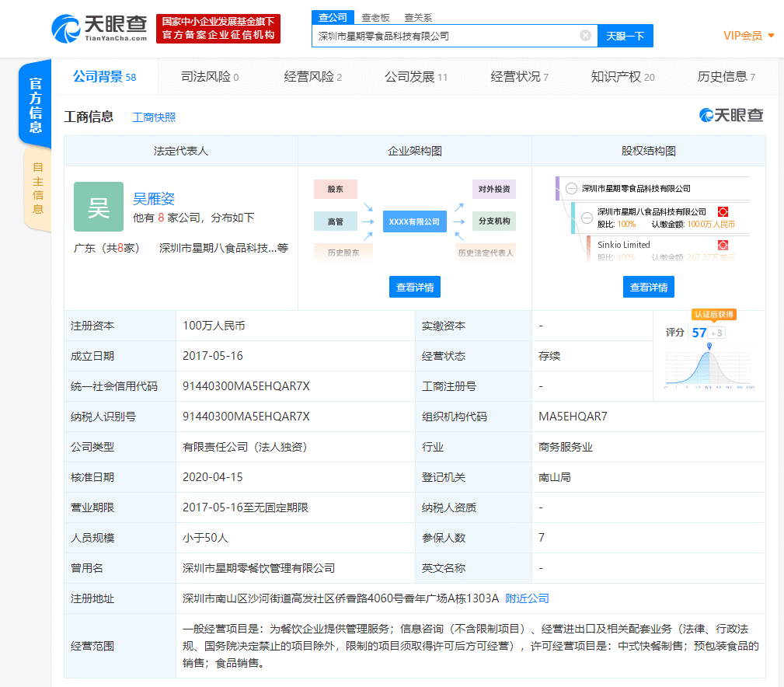Open the 公司发展 tab
This screenshot has width=784, height=687.
pyautogui.click(x=416, y=76)
